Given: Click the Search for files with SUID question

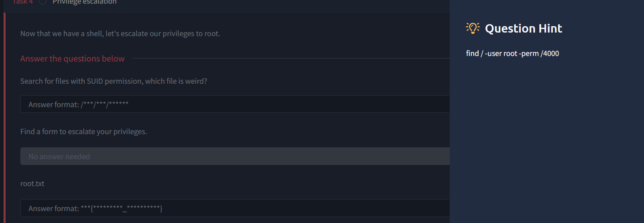Looking at the screenshot, I should (114, 81).
